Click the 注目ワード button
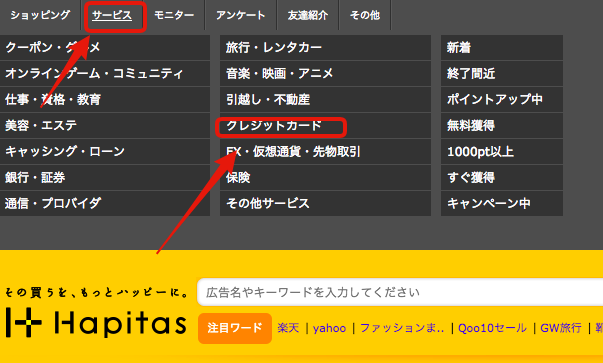The image size is (603, 363). (x=235, y=328)
